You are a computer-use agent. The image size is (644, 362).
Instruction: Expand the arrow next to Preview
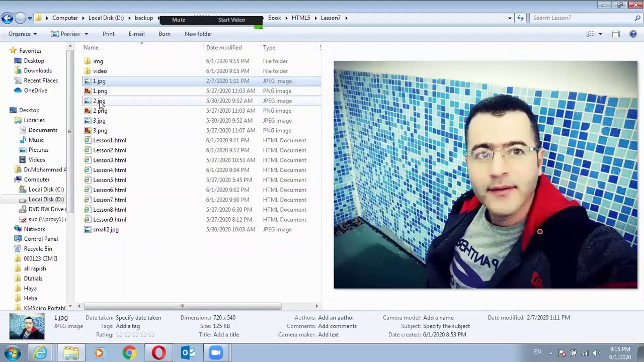86,34
